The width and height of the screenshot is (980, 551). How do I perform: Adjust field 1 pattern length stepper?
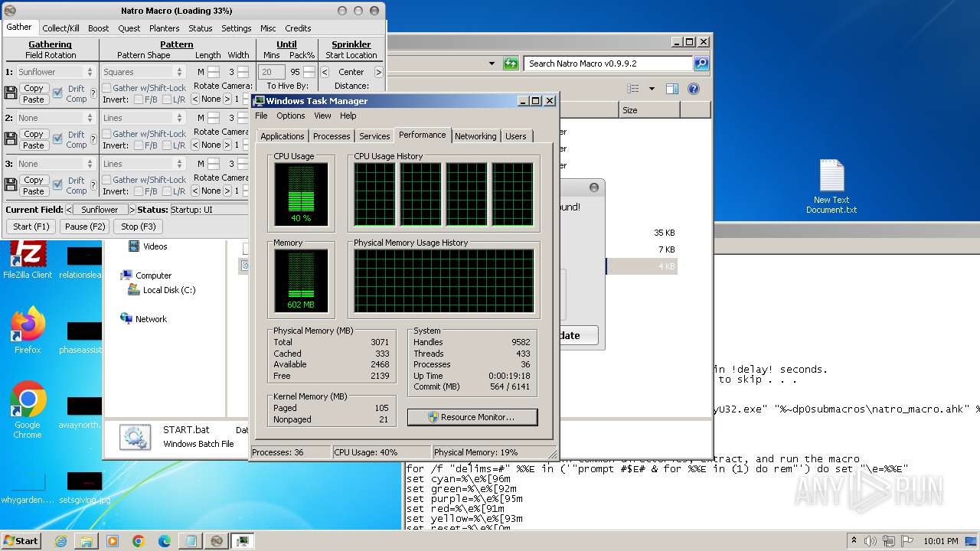tap(214, 72)
